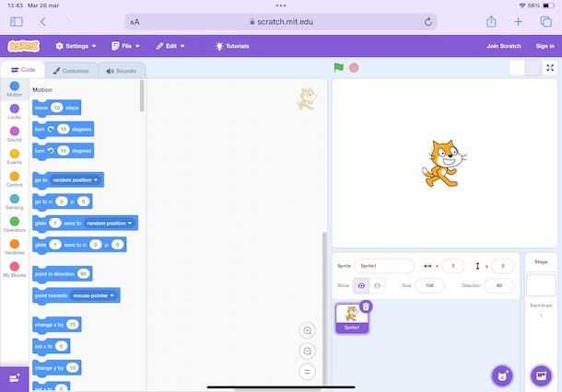Viewport: 562px width, 392px height.
Task: Click the workspace vertical scrollbar
Action: coord(324,308)
